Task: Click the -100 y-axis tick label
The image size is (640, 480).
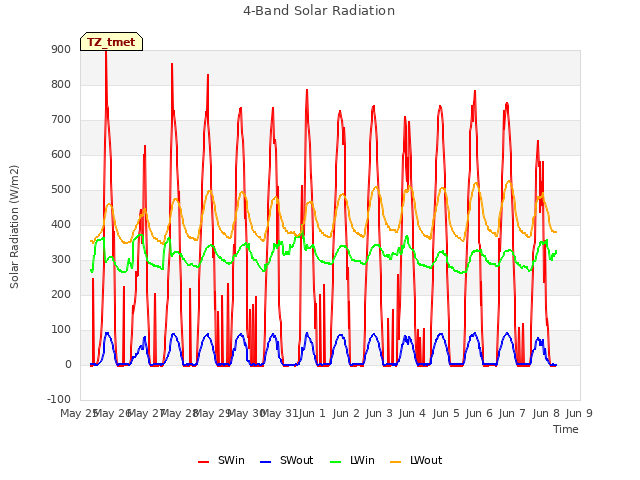Action: click(x=59, y=400)
